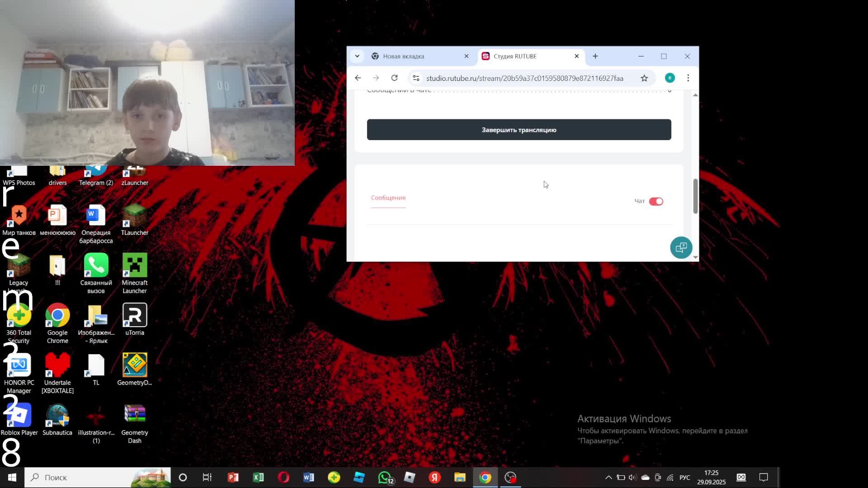Image resolution: width=868 pixels, height=488 pixels.
Task: Open a new Chrome tab
Action: (595, 56)
